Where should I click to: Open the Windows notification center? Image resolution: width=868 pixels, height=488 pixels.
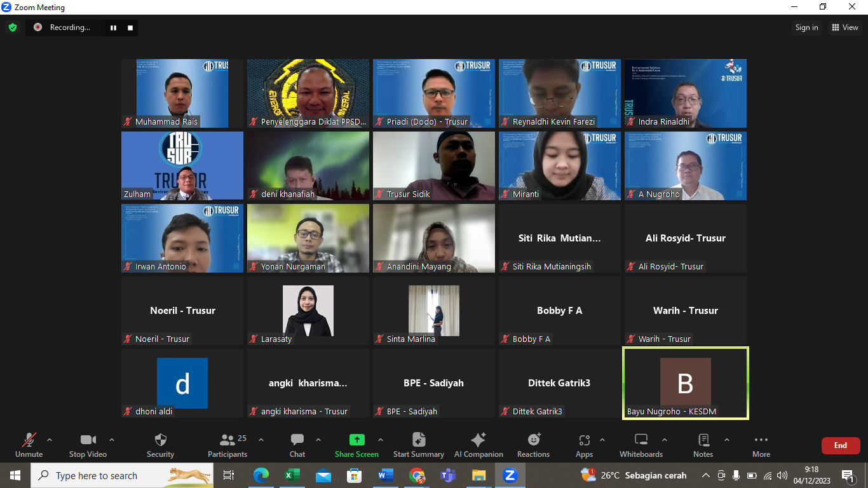pos(848,475)
